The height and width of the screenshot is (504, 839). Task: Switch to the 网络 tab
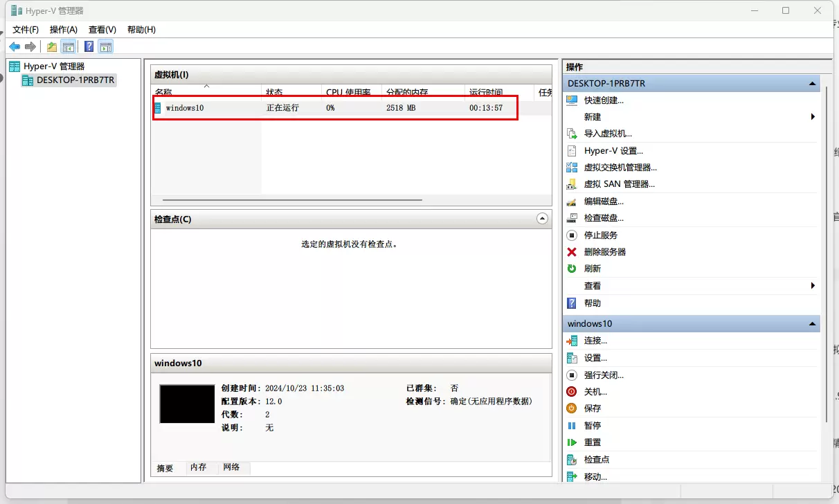coord(232,468)
